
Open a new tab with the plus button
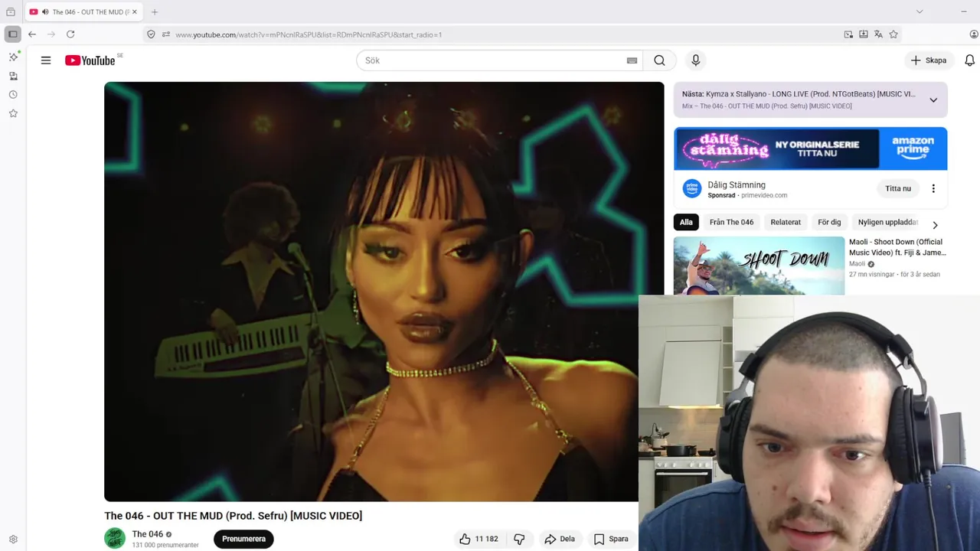[x=155, y=12]
